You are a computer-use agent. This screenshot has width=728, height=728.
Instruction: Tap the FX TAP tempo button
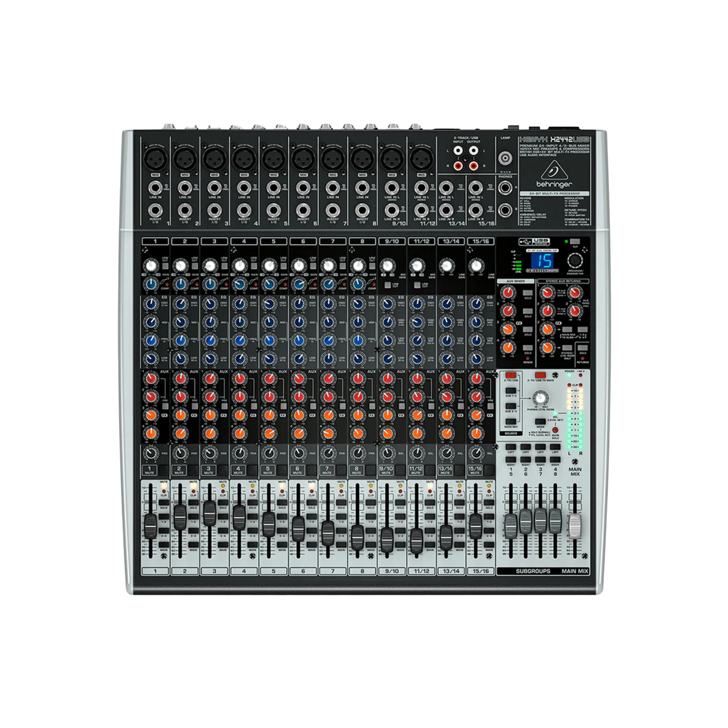click(575, 242)
